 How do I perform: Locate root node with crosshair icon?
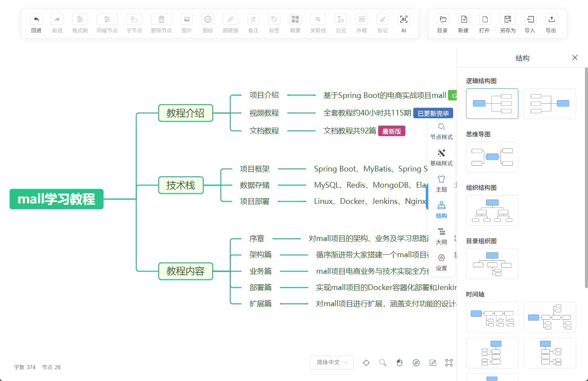tap(366, 363)
